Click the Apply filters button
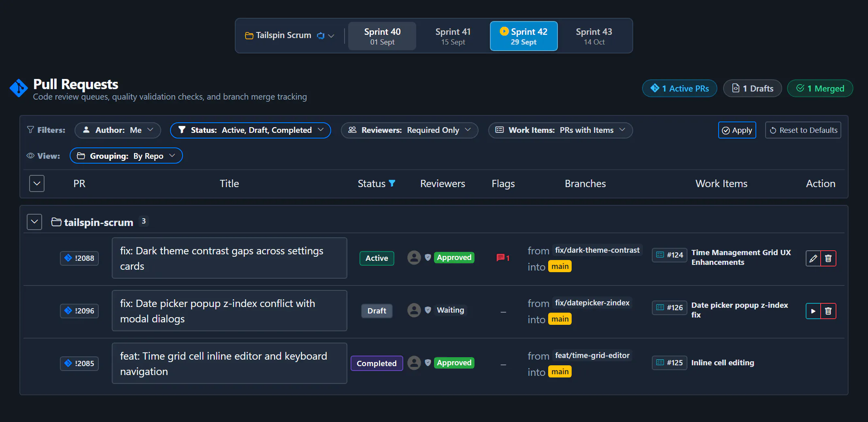Screen dimensions: 868x422 point(737,130)
